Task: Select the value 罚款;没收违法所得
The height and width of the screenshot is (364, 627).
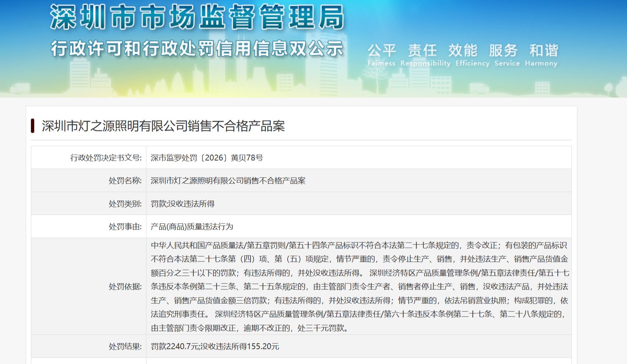Action: pyautogui.click(x=183, y=204)
